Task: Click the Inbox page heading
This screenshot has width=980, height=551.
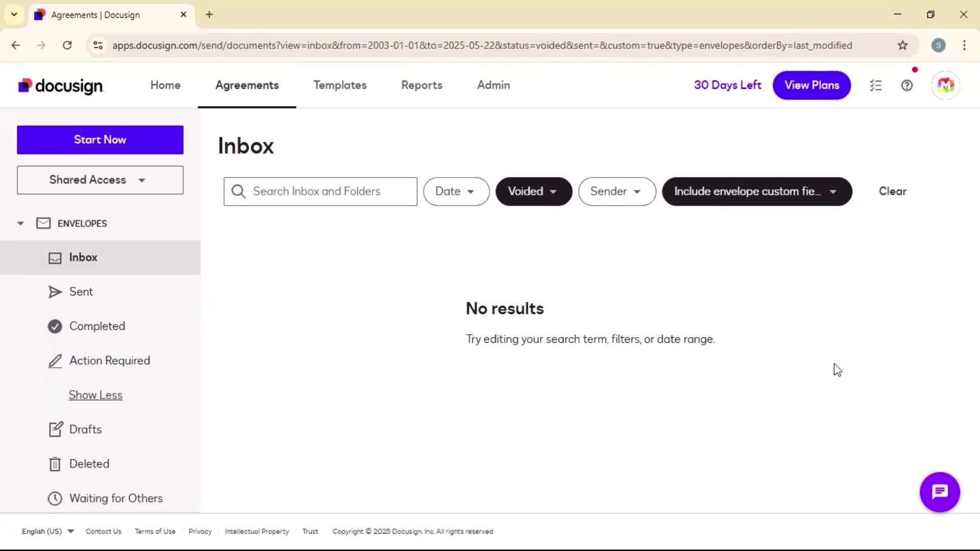Action: pos(246,146)
